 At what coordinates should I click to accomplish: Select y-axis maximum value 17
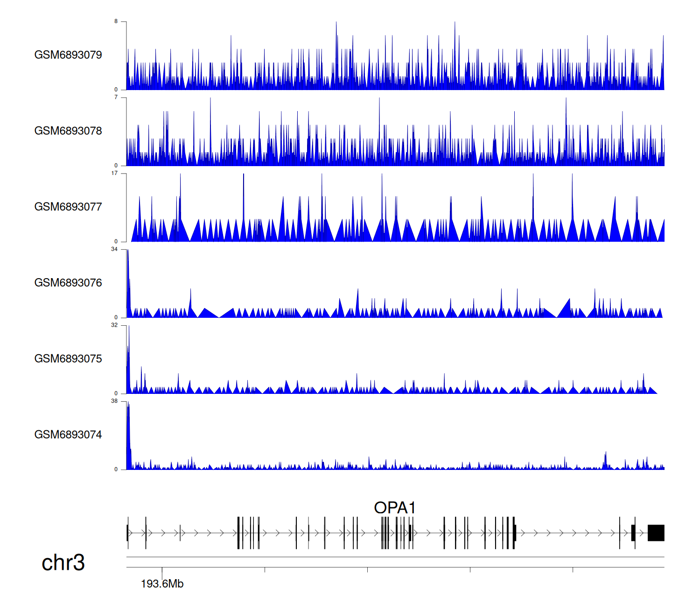click(115, 174)
